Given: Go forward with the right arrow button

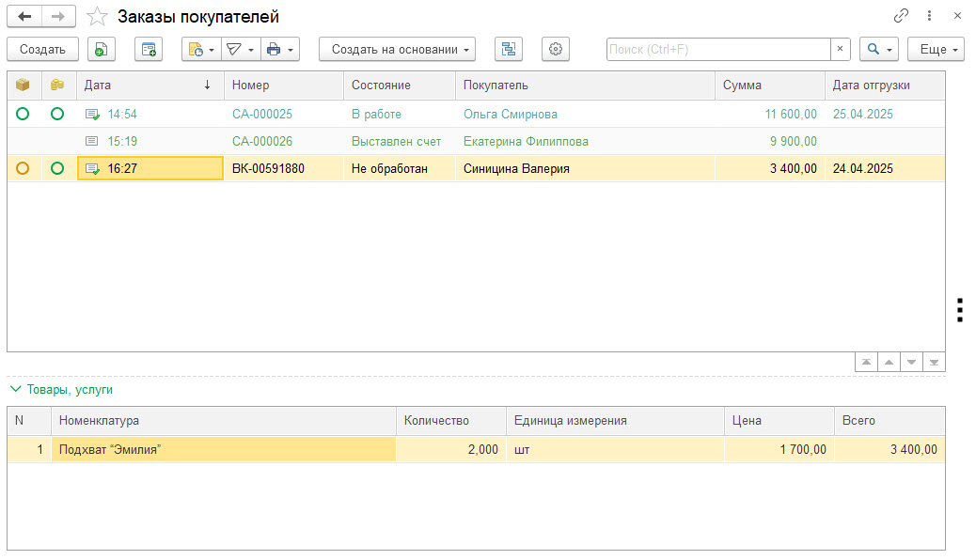Looking at the screenshot, I should (58, 16).
